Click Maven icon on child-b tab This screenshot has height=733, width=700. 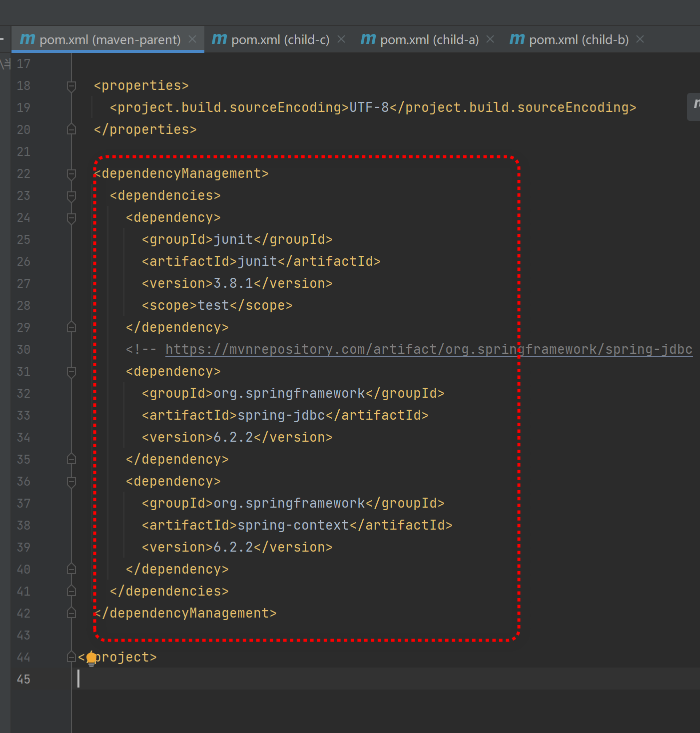click(517, 38)
